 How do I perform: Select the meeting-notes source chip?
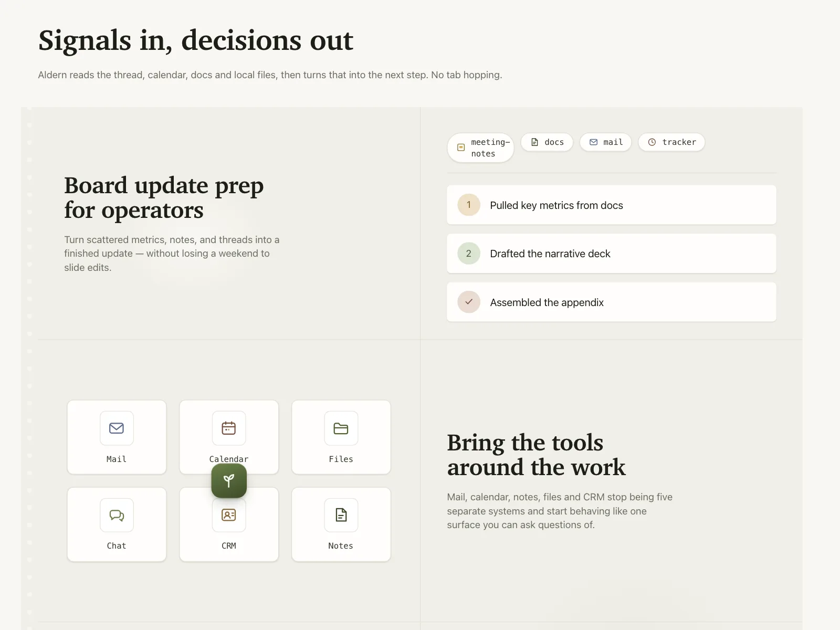(480, 148)
